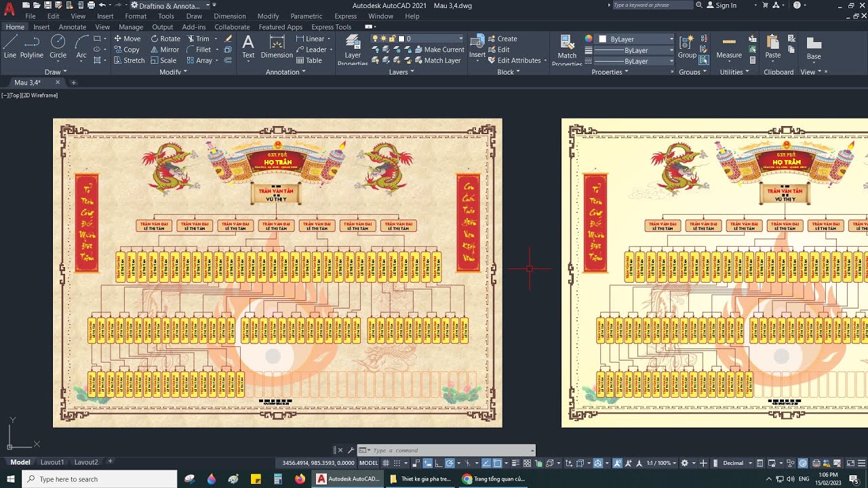
Task: Activate the Trim command
Action: click(x=199, y=39)
